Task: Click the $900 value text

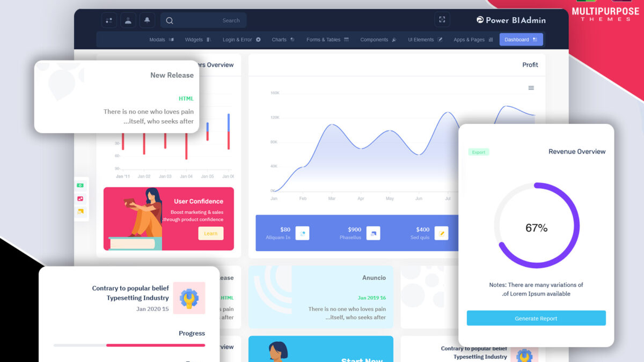Action: 355,230
